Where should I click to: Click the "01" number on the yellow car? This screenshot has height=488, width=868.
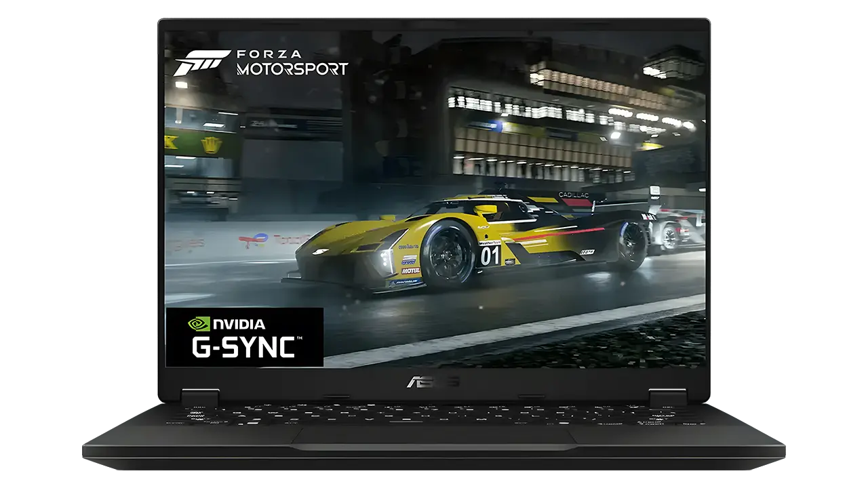pyautogui.click(x=490, y=256)
